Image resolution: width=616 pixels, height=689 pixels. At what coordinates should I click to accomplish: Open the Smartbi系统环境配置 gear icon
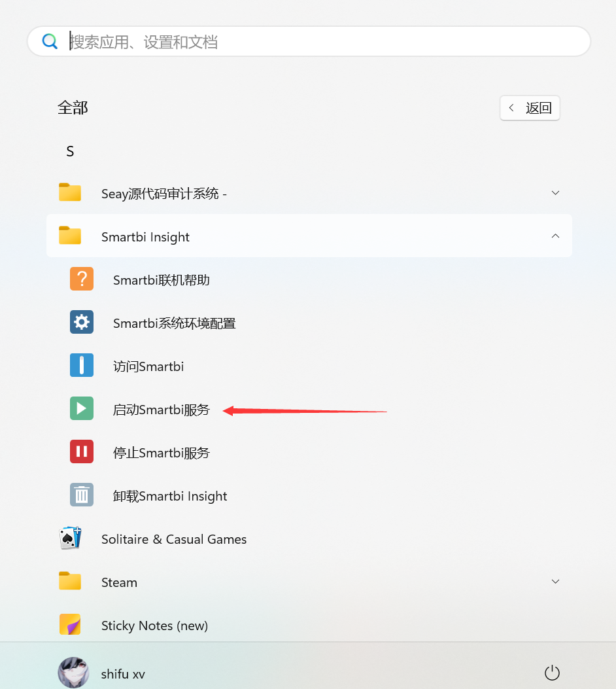click(x=82, y=322)
